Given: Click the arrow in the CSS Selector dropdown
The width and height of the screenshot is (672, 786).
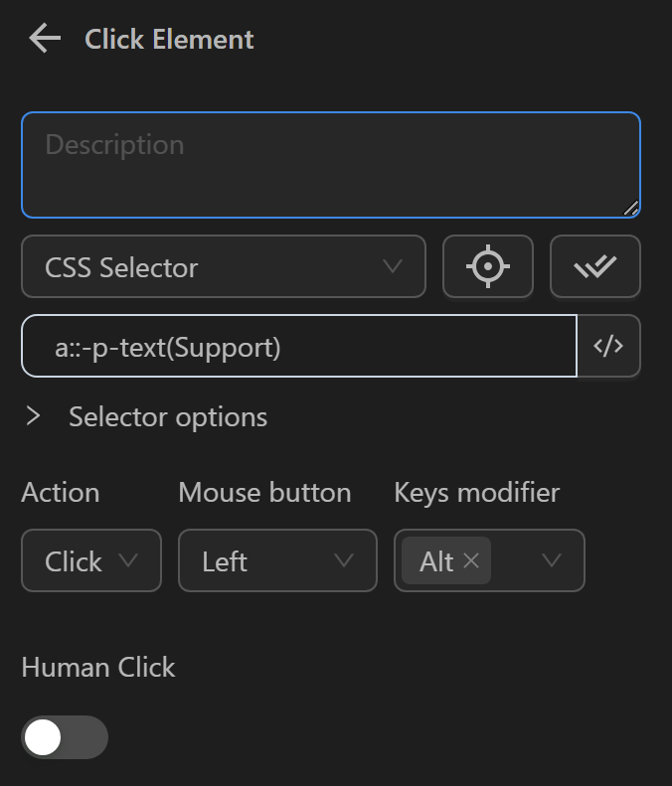Looking at the screenshot, I should pos(392,266).
